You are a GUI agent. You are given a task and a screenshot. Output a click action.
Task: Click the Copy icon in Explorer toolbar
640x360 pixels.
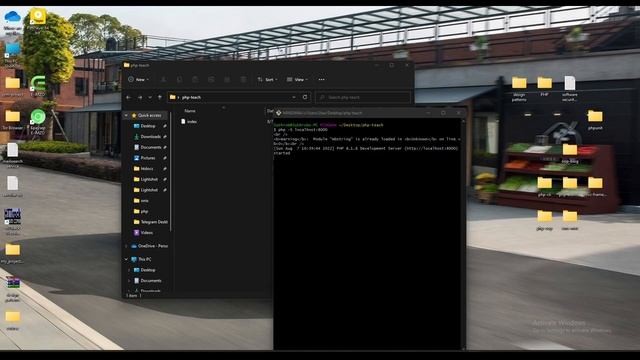[179, 80]
